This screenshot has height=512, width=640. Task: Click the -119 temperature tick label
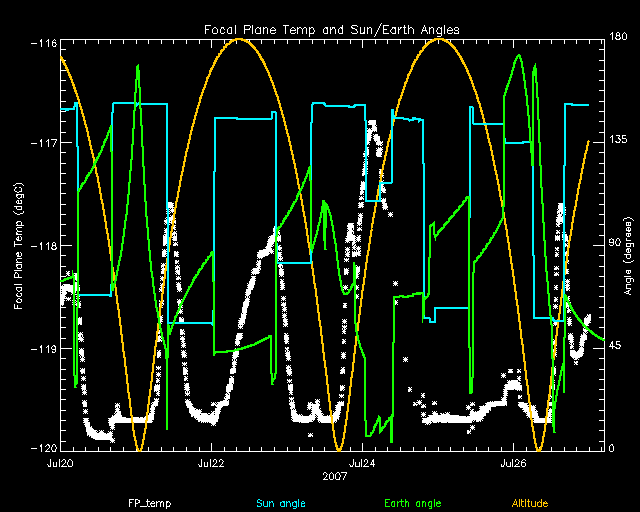click(x=43, y=349)
